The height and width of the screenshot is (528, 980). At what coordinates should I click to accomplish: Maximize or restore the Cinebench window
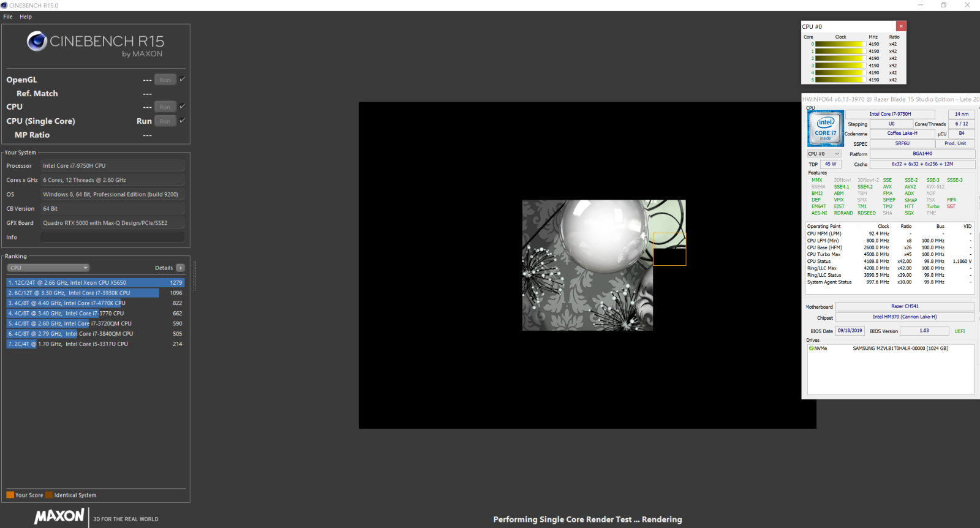[944, 5]
